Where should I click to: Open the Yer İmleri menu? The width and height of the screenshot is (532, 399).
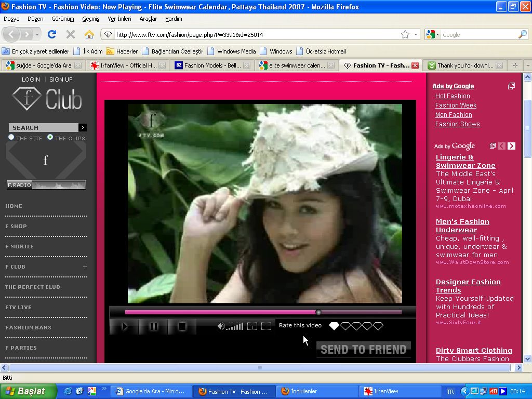(119, 19)
